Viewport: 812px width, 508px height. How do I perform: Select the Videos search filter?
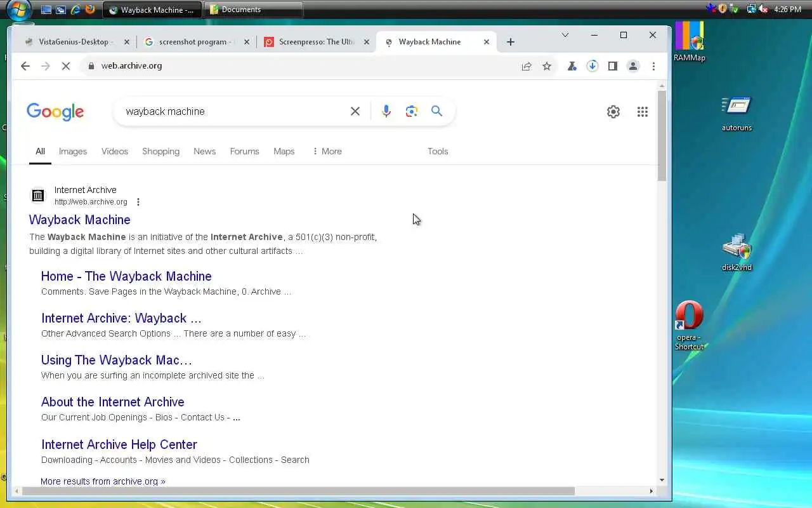point(115,151)
